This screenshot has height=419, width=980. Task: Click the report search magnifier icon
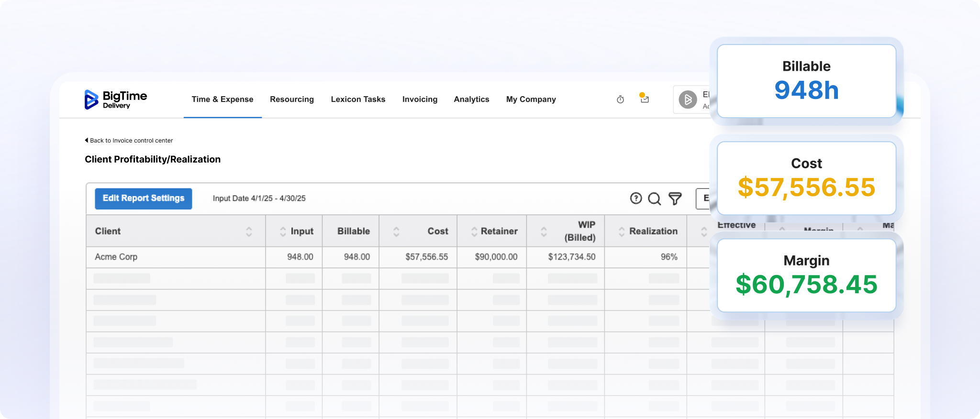pyautogui.click(x=654, y=198)
